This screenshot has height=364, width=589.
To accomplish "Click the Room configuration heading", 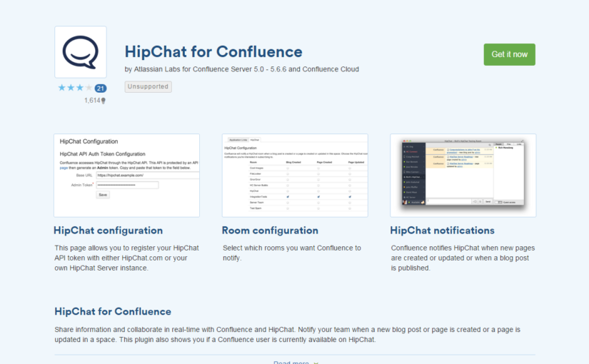I will tap(270, 231).
